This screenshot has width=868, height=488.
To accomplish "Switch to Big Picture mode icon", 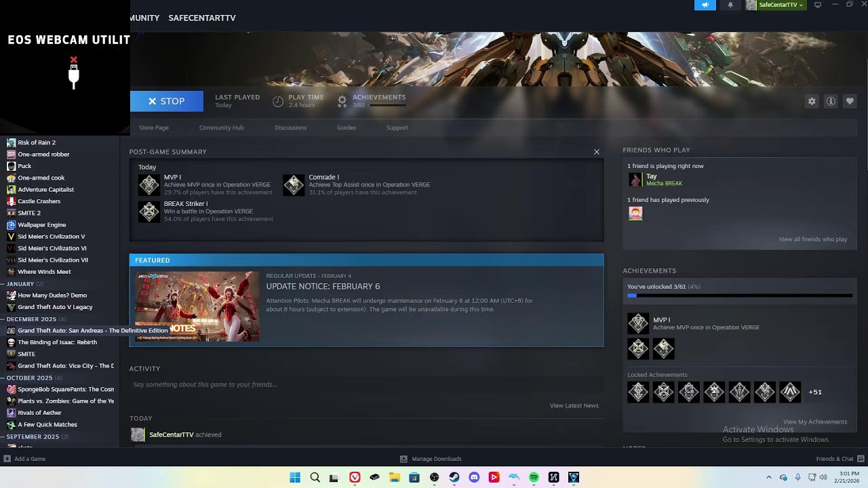I will click(817, 5).
